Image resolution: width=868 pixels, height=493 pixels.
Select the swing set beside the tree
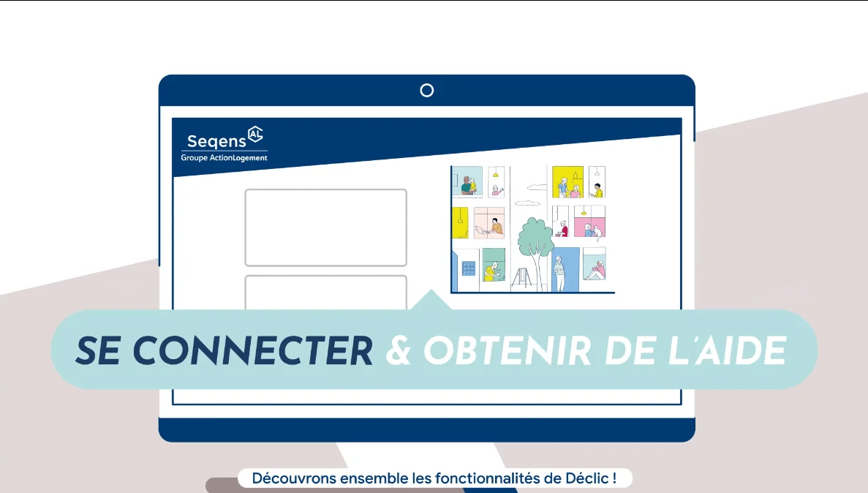pos(522,277)
